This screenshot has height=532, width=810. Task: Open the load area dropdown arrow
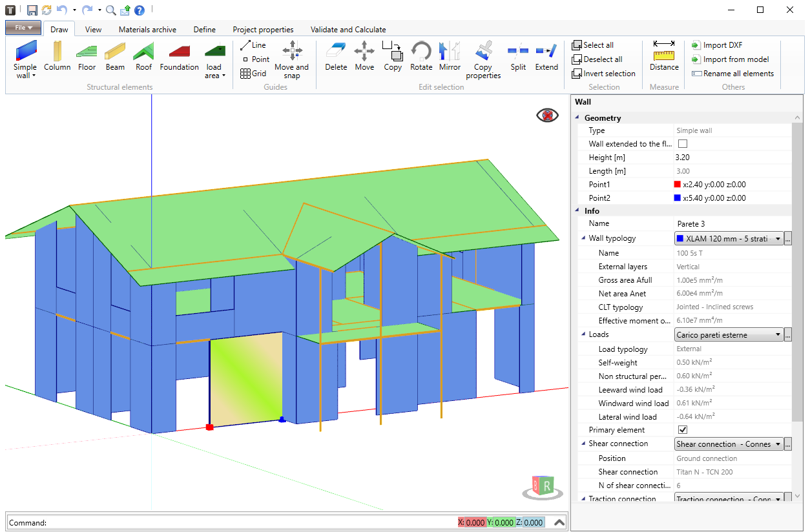223,76
